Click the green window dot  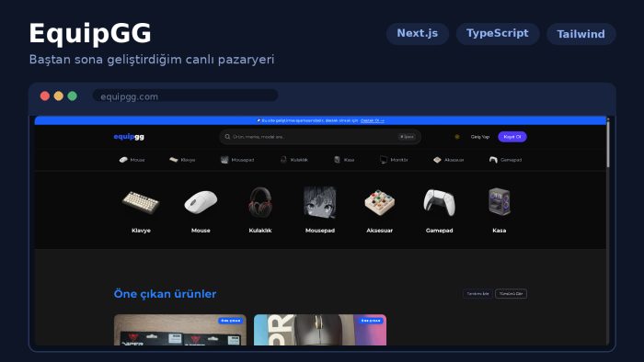(73, 96)
